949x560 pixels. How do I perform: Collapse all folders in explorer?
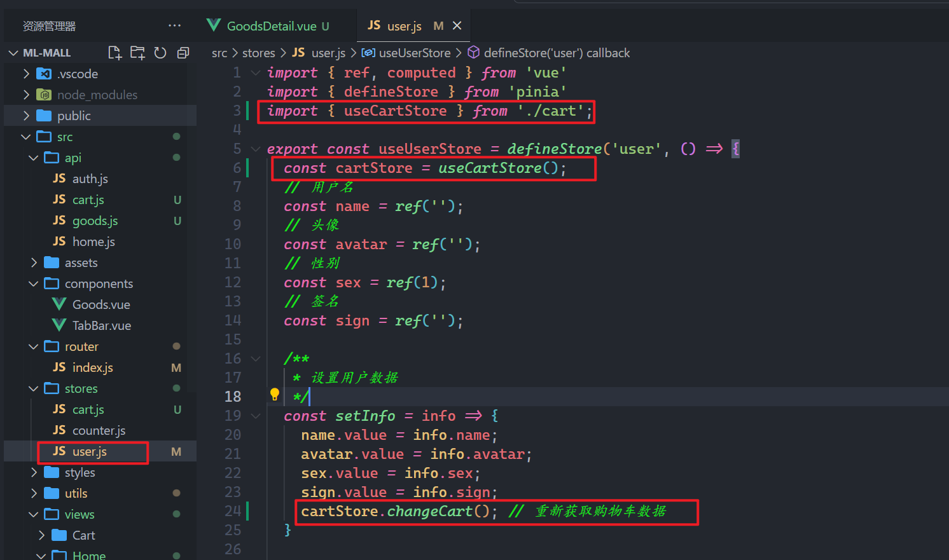click(183, 53)
